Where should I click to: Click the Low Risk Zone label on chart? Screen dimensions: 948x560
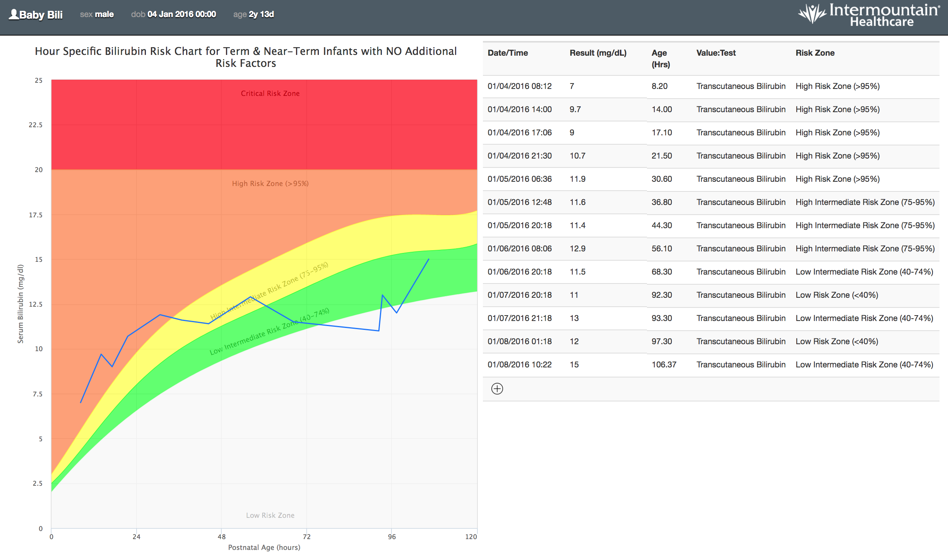point(270,516)
